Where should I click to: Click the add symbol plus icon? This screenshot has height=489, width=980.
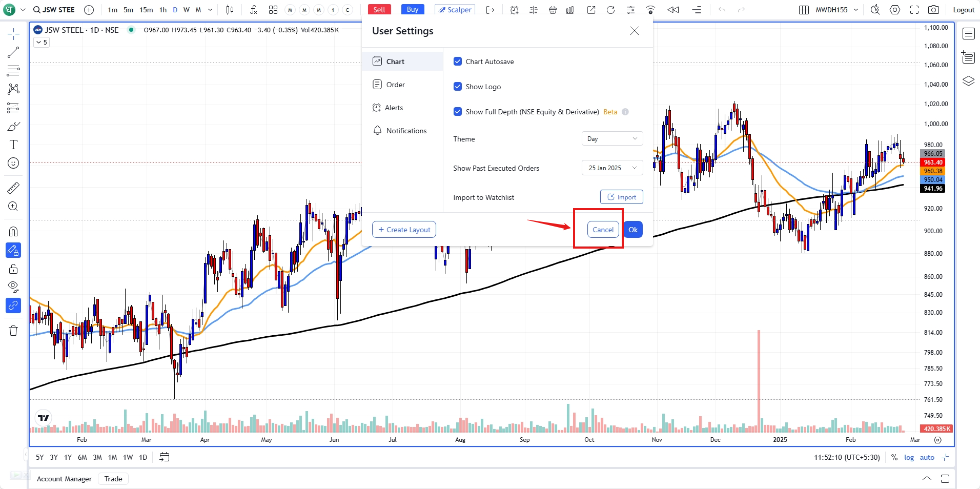[89, 10]
